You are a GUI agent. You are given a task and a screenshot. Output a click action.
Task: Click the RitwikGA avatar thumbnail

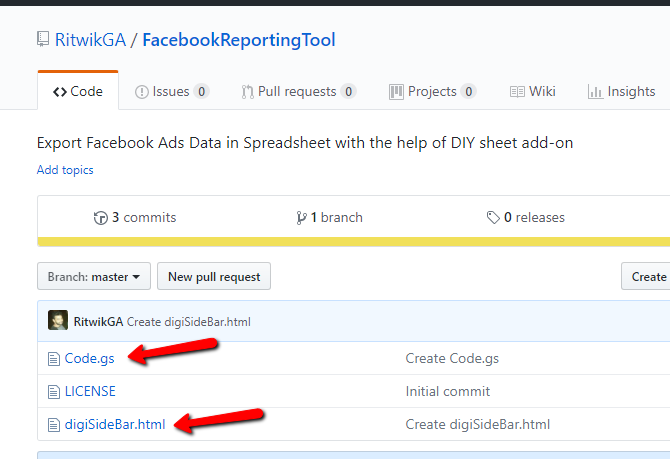click(x=58, y=321)
